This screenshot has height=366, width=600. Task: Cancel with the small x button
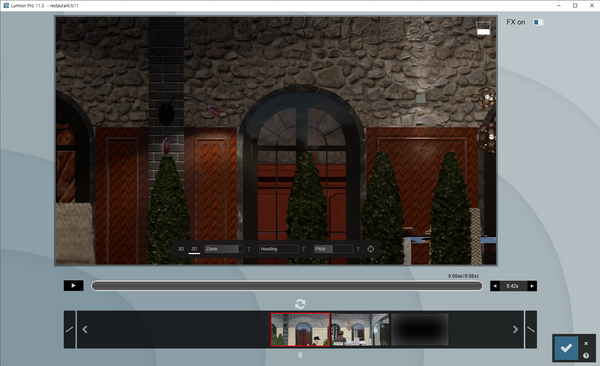tap(586, 343)
